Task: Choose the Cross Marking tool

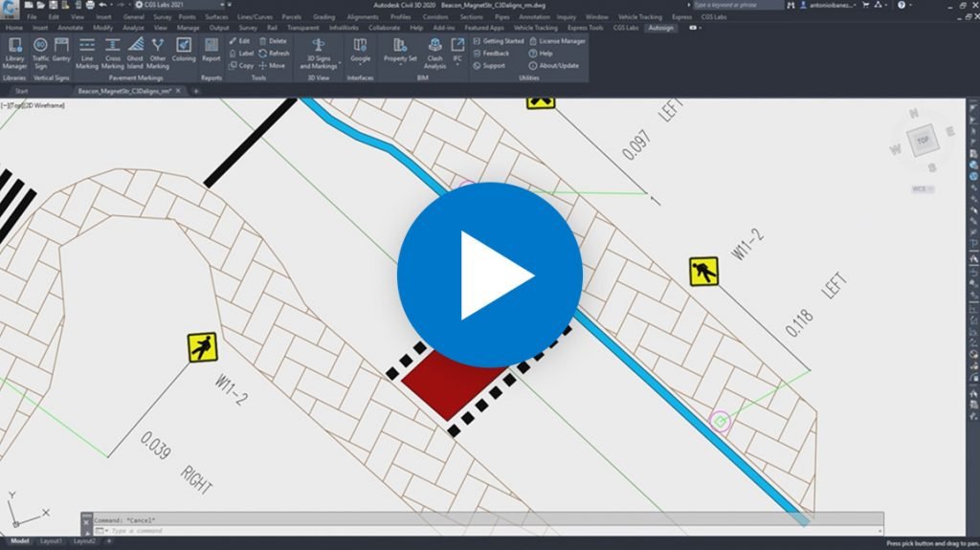Action: coord(113,54)
